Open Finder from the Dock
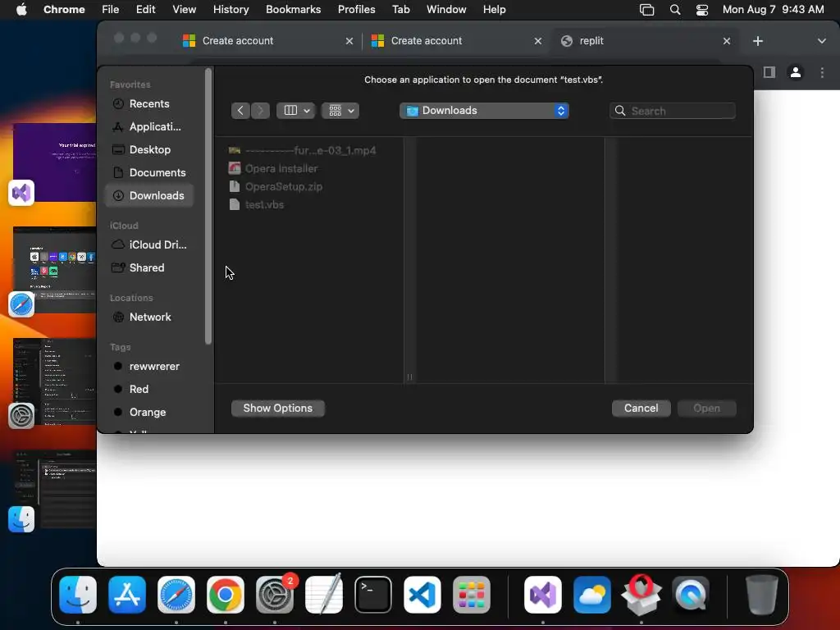 [x=78, y=595]
